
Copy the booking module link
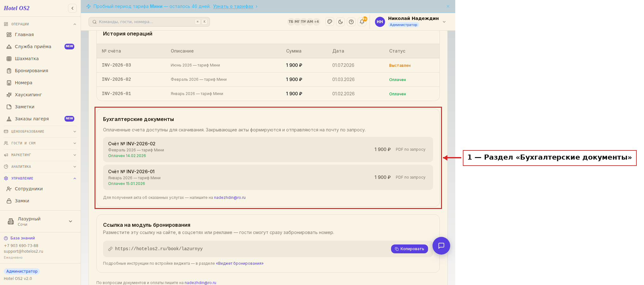tap(409, 249)
